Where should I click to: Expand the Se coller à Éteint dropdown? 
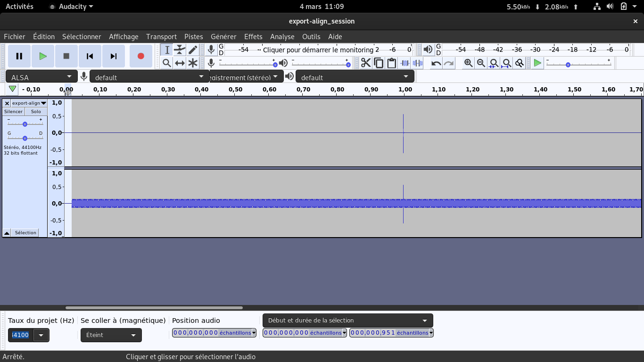[111, 335]
